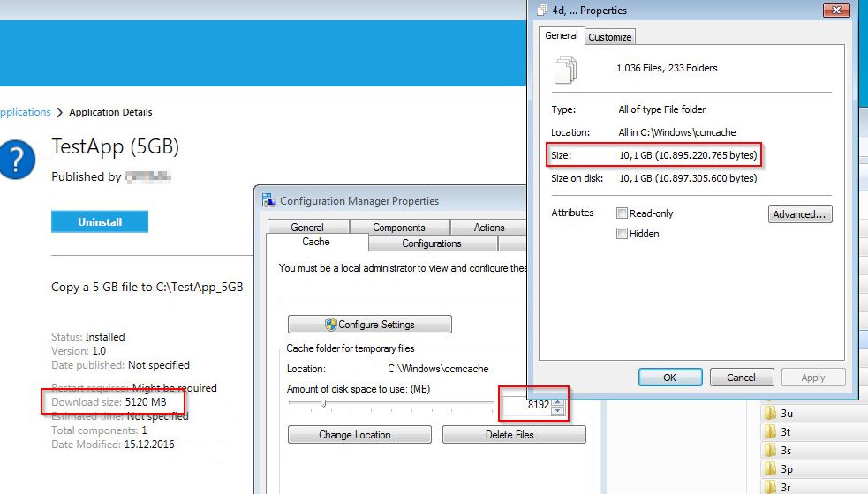Viewport: 868px width, 494px height.
Task: Click the 'TestApp (5GB)' title
Action: (x=116, y=146)
